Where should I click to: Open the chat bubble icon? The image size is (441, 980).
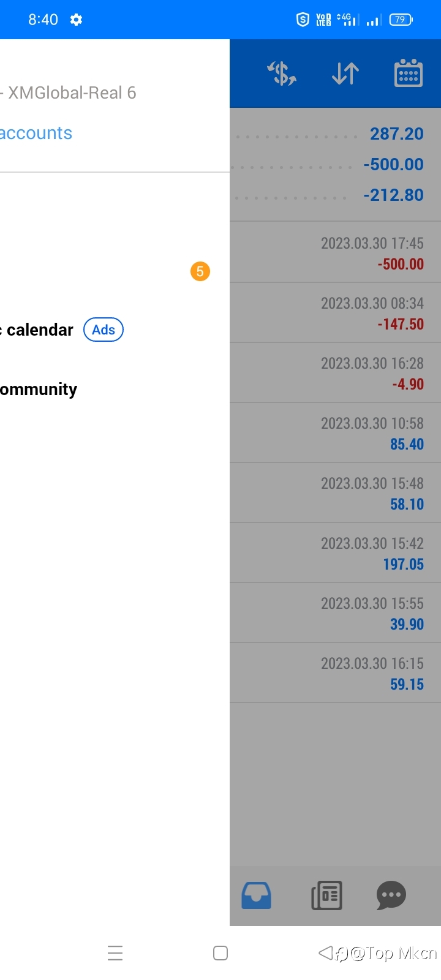pos(391,895)
